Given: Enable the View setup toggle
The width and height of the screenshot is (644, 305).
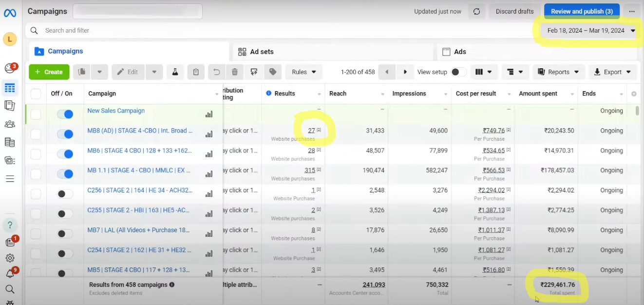Looking at the screenshot, I should [x=459, y=72].
